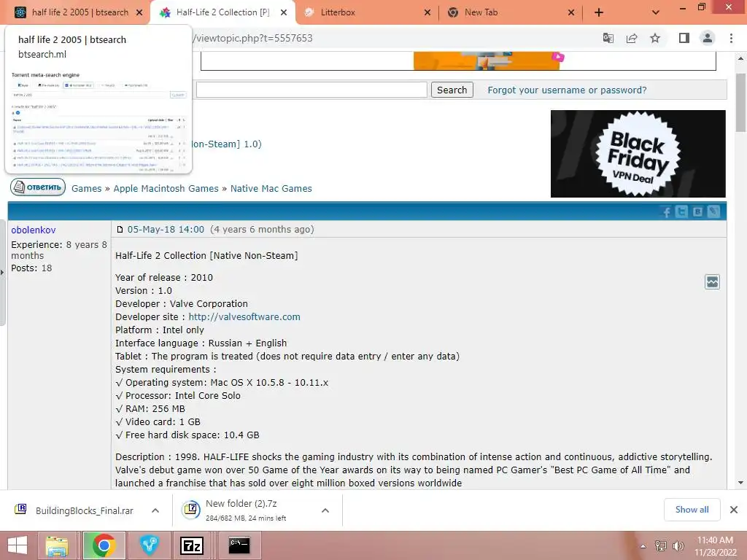Click the Chrome taskbar icon
Image resolution: width=747 pixels, height=560 pixels.
(x=104, y=545)
